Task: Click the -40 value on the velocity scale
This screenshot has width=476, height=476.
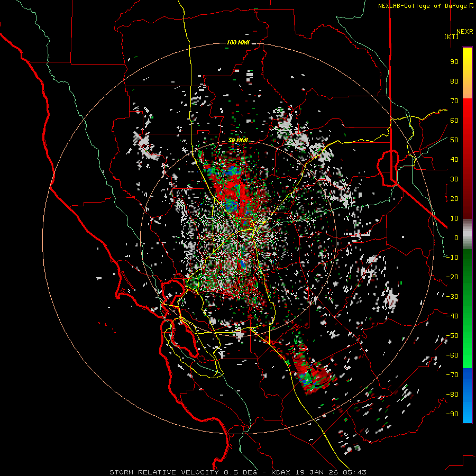Action: [452, 316]
